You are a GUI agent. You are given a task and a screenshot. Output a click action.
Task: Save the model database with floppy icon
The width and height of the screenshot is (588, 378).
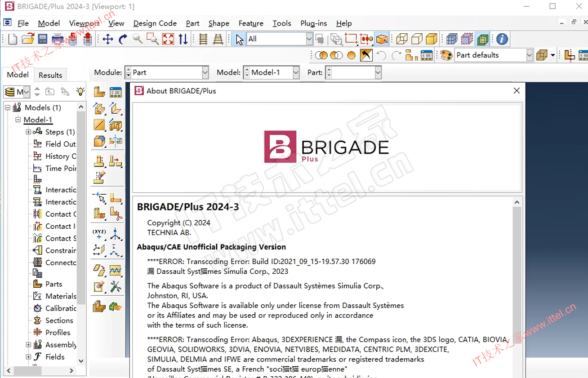[43, 39]
